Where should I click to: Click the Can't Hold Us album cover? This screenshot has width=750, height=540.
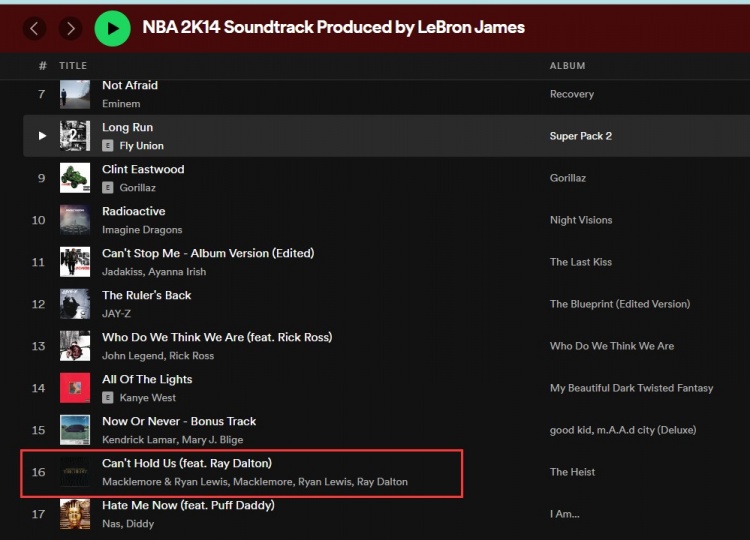click(75, 472)
